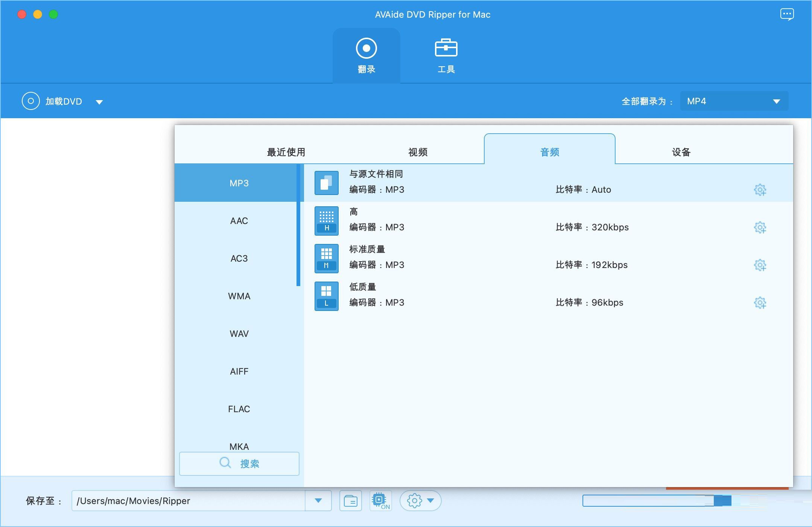Click the search magnifier icon
This screenshot has height=527, width=812.
tap(225, 463)
